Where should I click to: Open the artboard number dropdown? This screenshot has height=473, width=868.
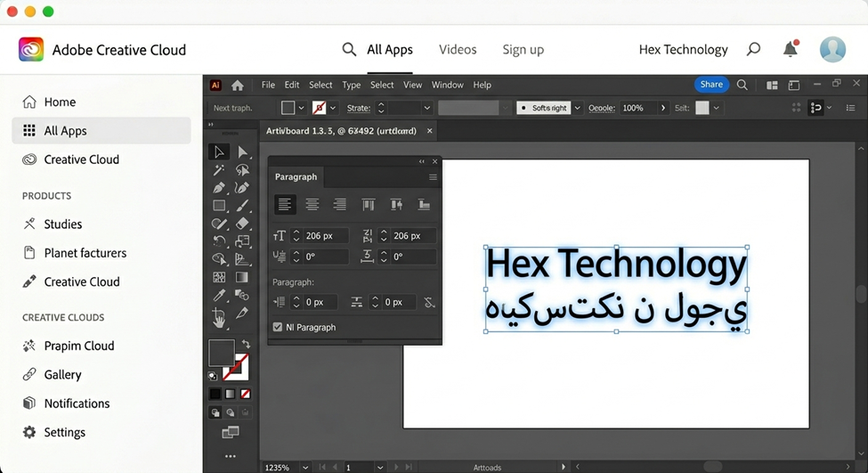[380, 468]
